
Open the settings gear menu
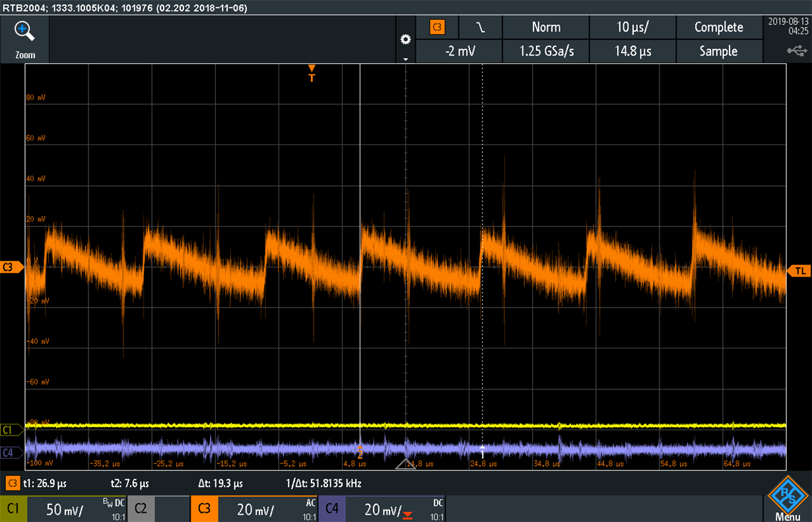coord(406,40)
